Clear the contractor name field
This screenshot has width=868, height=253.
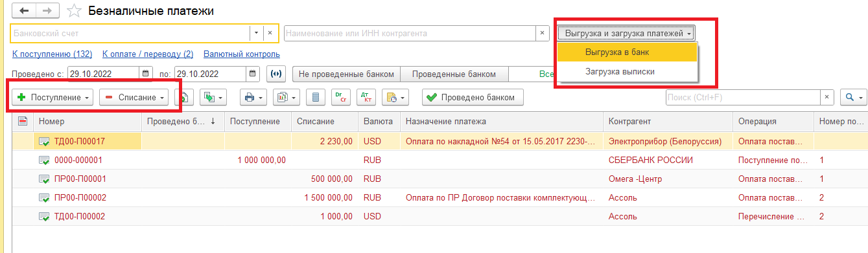543,32
